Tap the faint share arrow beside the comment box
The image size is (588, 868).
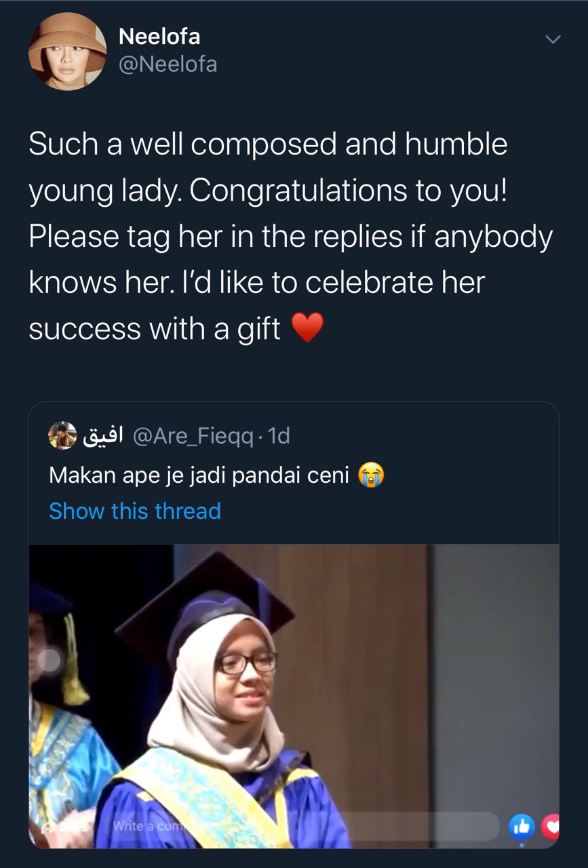click(x=46, y=828)
